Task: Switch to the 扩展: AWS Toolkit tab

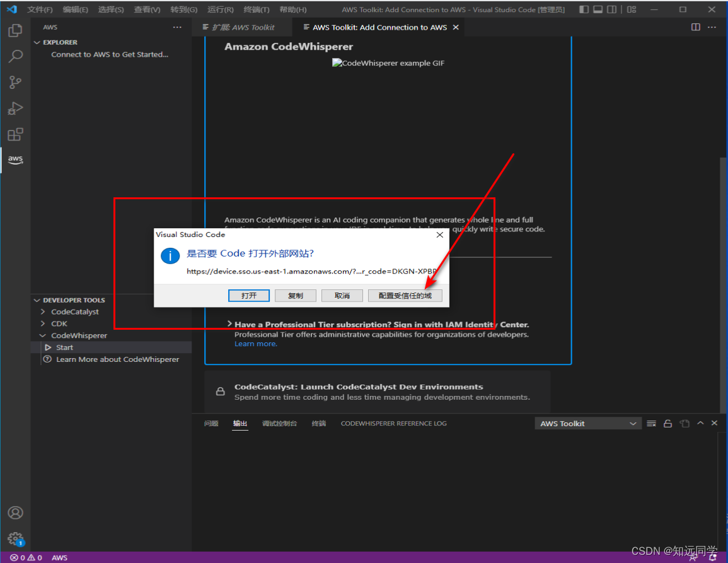Action: click(243, 27)
